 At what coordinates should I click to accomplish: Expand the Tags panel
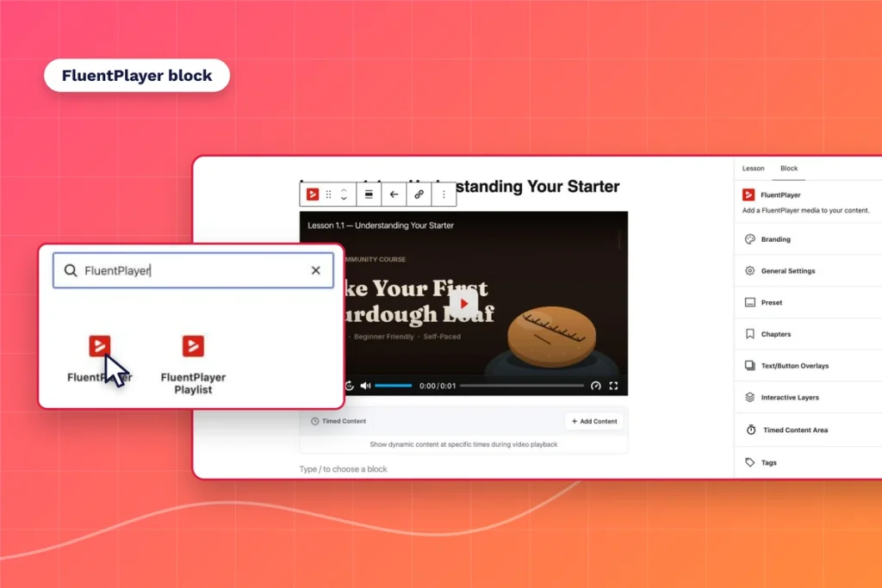coord(808,462)
